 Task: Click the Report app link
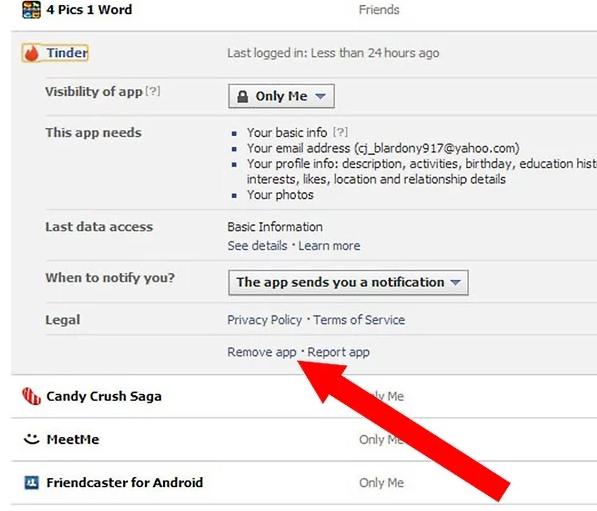click(x=338, y=352)
